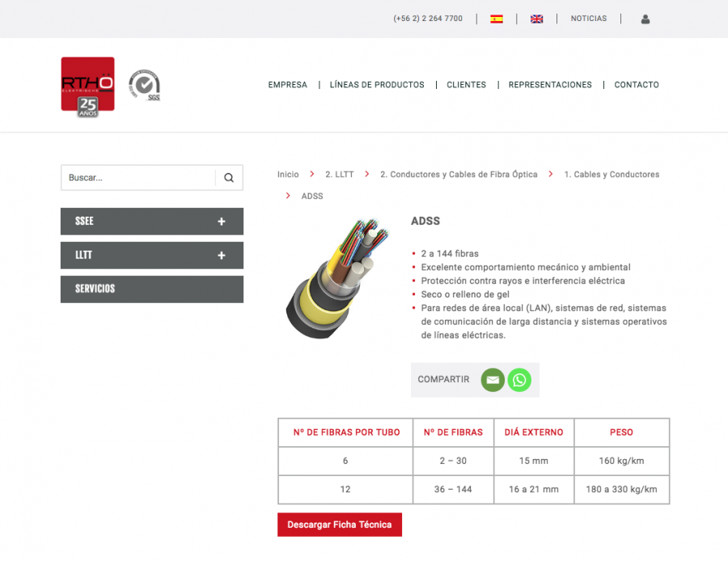
Task: Download the Ficha Técnica
Action: [x=340, y=525]
